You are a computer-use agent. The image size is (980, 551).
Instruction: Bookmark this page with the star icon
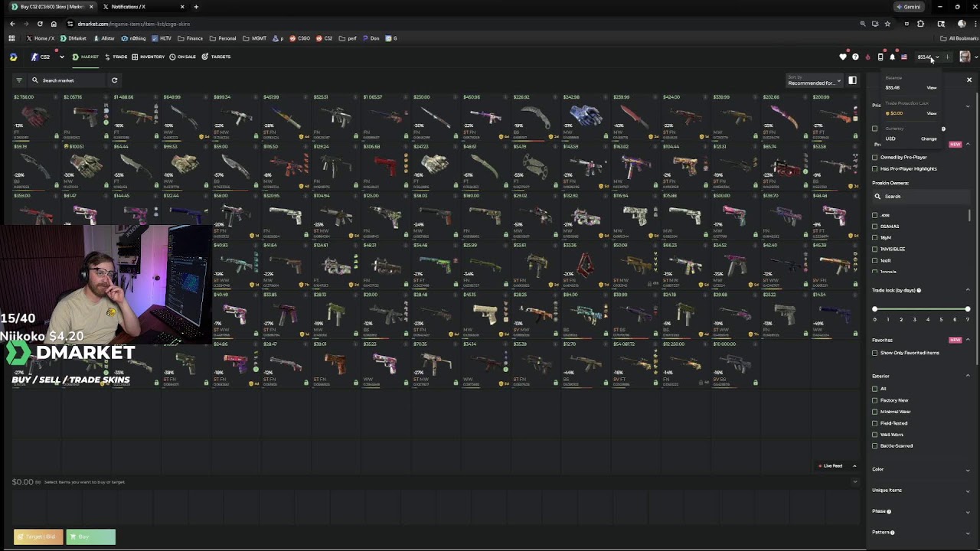point(887,24)
